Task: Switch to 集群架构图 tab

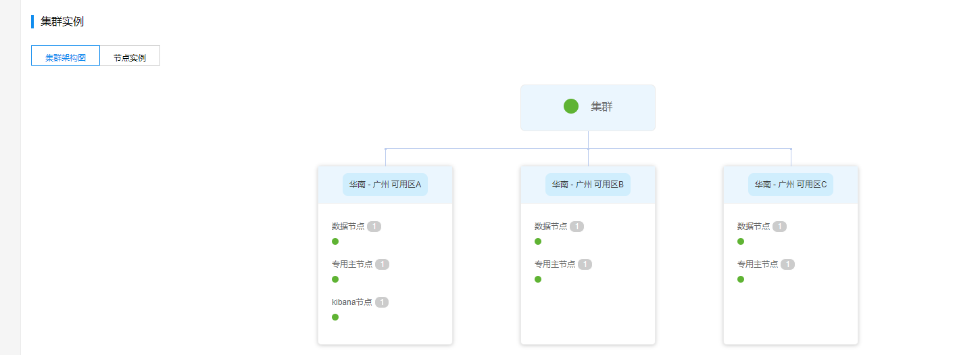Action: coord(66,56)
